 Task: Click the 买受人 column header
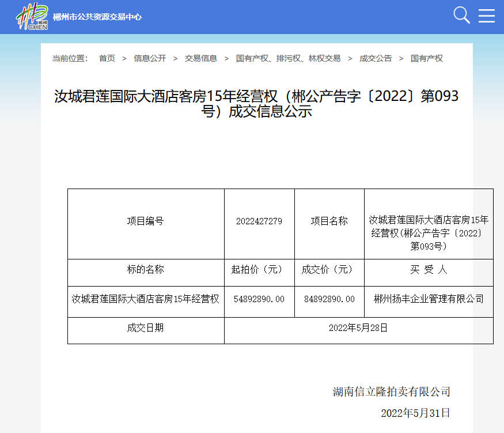coord(429,269)
